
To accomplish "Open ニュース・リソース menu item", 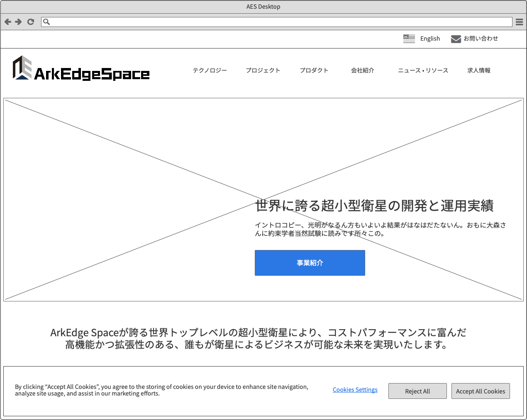I will pyautogui.click(x=423, y=70).
